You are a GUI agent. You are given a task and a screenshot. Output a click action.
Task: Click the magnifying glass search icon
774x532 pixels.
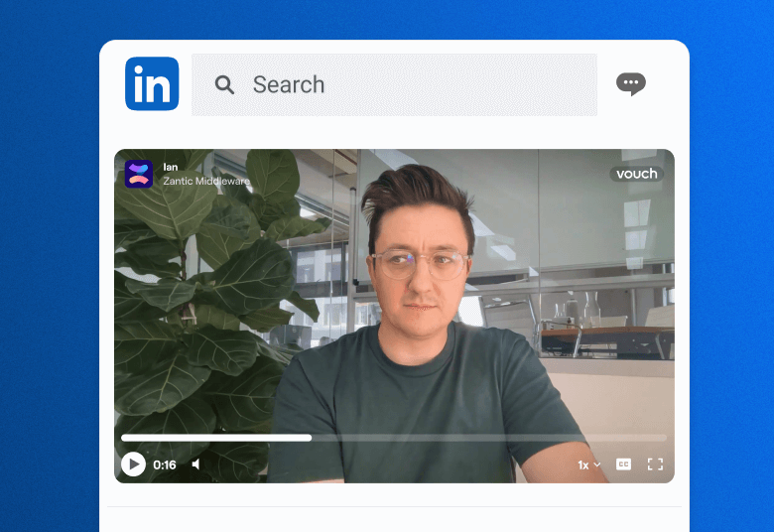[224, 84]
